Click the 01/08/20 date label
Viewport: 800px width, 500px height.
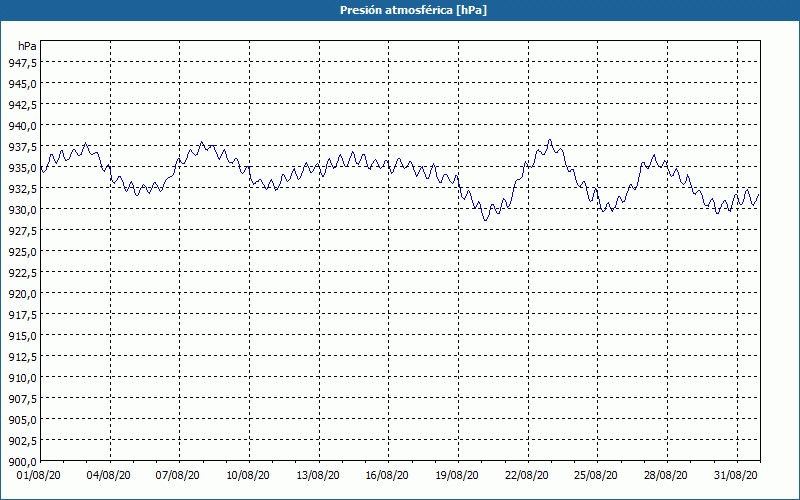[38, 476]
